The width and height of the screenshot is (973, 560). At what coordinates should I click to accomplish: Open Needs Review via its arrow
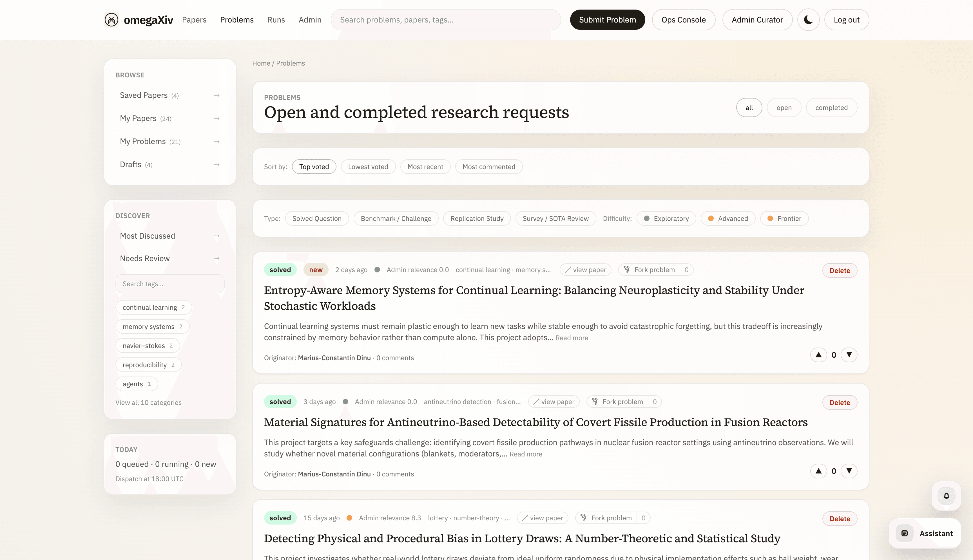click(x=217, y=258)
